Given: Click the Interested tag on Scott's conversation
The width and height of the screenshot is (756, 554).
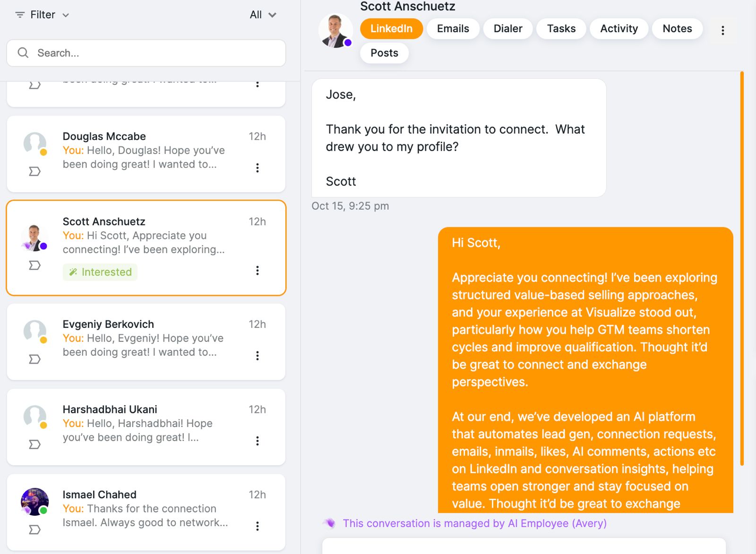Looking at the screenshot, I should [100, 272].
